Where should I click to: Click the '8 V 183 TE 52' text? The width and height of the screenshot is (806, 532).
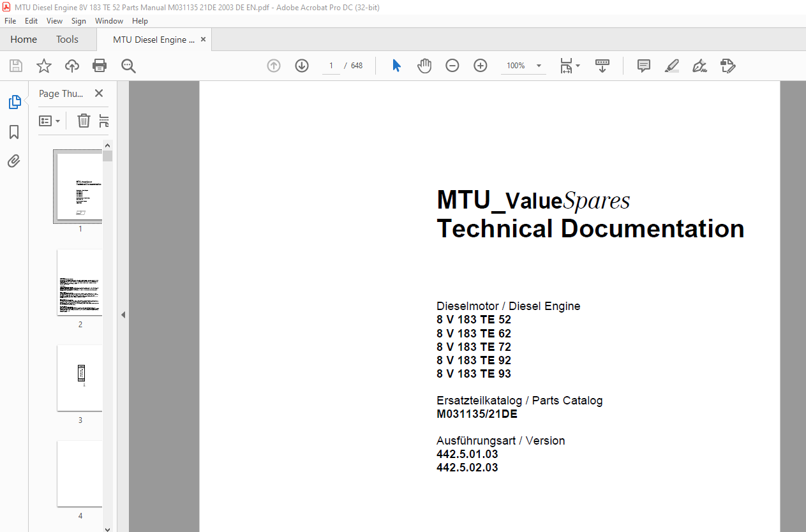pyautogui.click(x=474, y=320)
